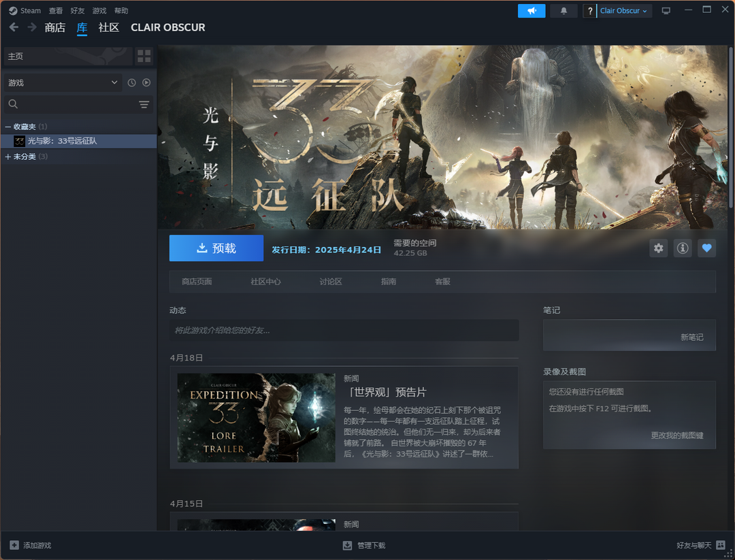
Task: Open the Clair Obscur account dropdown
Action: click(624, 11)
